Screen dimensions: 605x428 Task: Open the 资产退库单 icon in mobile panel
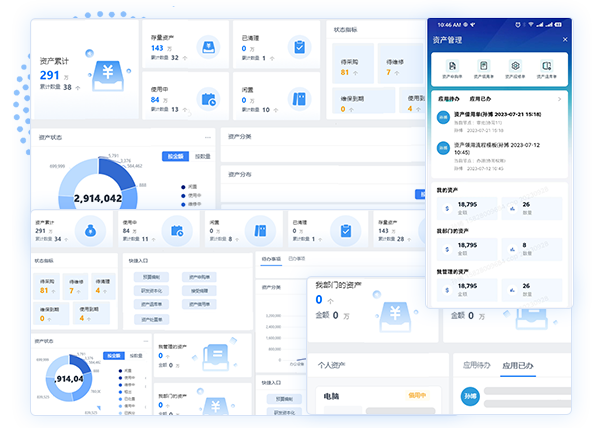pos(547,65)
